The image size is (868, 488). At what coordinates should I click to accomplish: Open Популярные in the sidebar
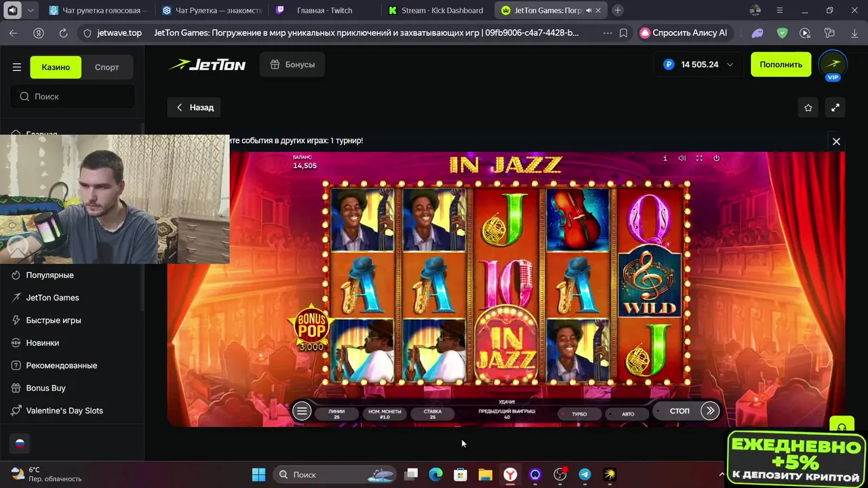(x=50, y=275)
